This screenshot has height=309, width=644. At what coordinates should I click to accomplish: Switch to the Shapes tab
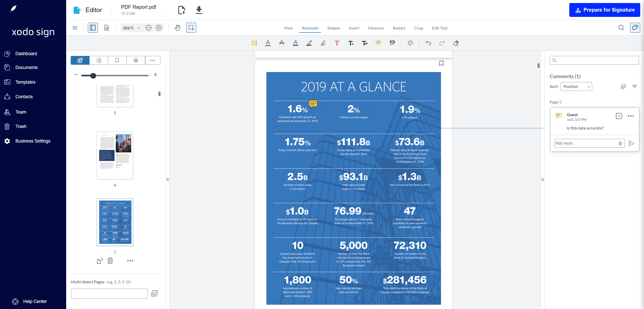333,28
